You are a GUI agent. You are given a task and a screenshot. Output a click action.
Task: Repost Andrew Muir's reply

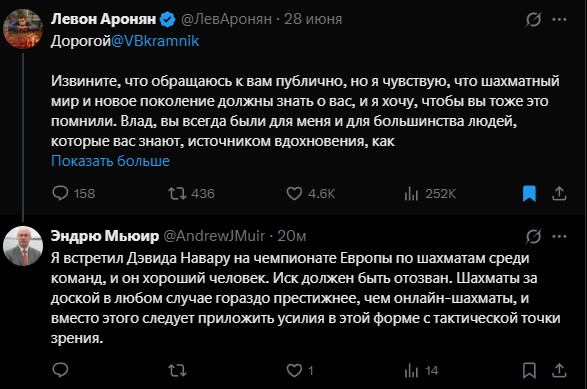tap(177, 371)
